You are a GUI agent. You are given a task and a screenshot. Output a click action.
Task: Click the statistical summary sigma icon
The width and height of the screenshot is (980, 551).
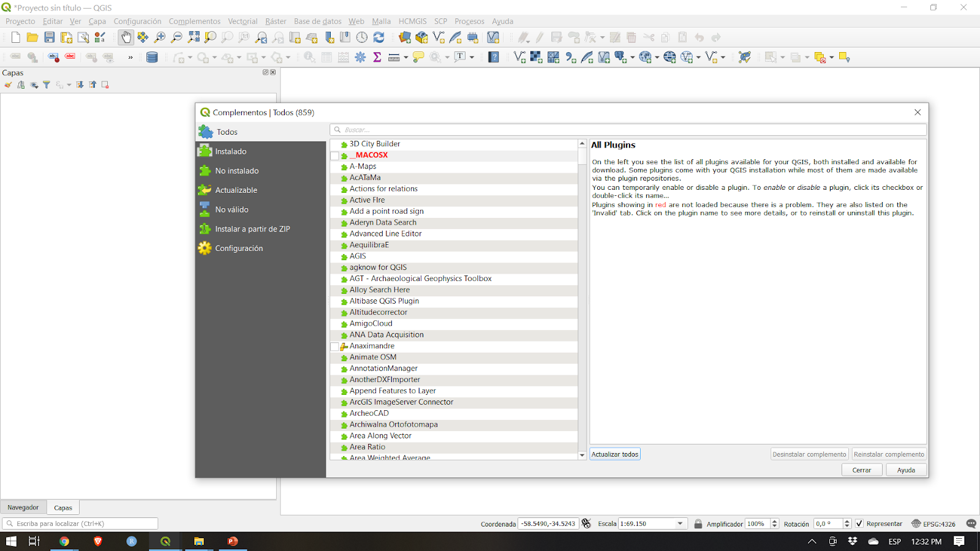pyautogui.click(x=377, y=57)
